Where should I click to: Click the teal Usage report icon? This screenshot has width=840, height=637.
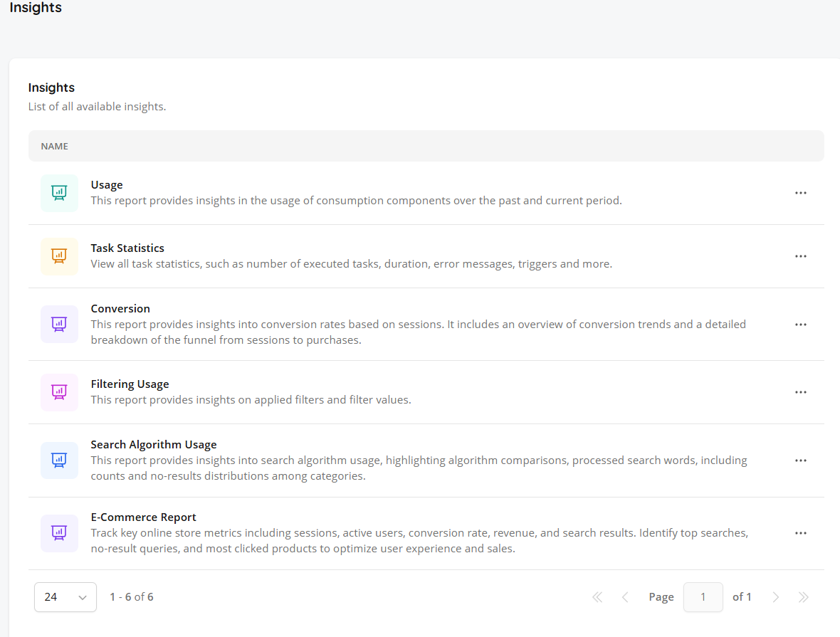59,193
